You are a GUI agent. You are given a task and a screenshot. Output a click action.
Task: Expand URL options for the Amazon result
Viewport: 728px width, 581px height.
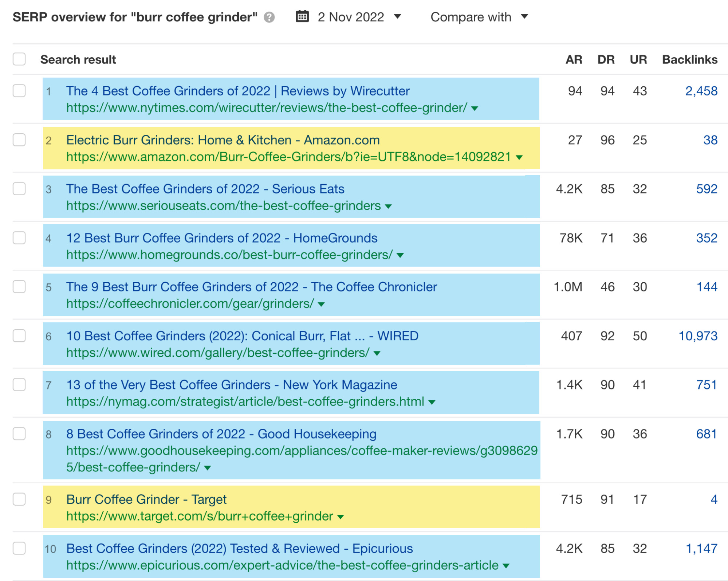519,157
